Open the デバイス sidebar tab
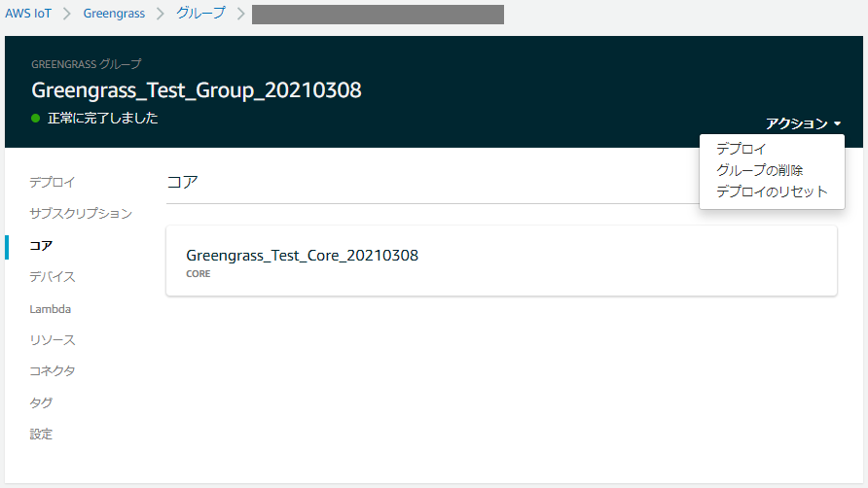Screen dimensions: 868x488 coord(53,277)
